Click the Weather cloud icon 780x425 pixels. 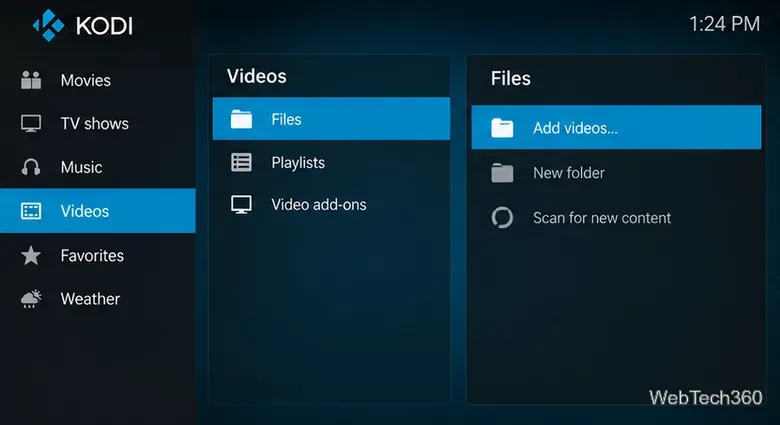(31, 299)
